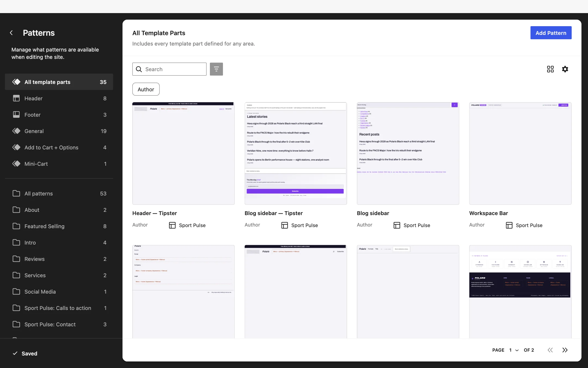Open the Blog sidebar preview thumbnail
Image resolution: width=588 pixels, height=368 pixels.
pos(408,153)
